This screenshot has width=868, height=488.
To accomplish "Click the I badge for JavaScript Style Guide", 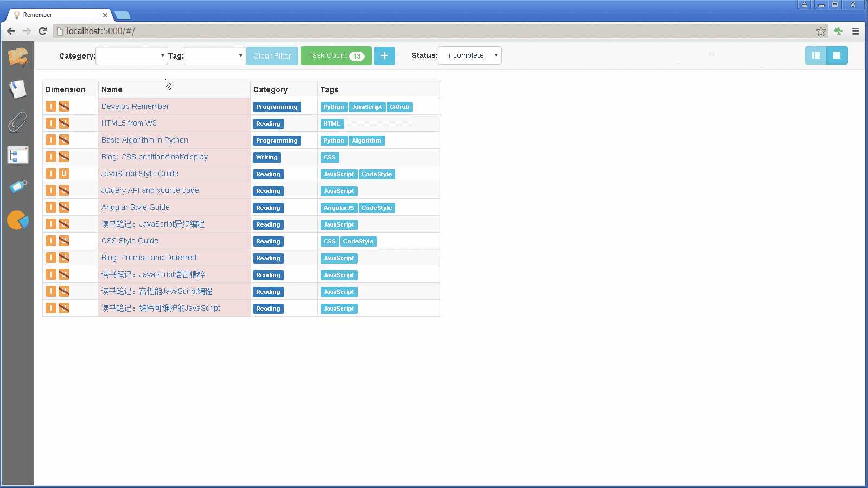I will (51, 174).
